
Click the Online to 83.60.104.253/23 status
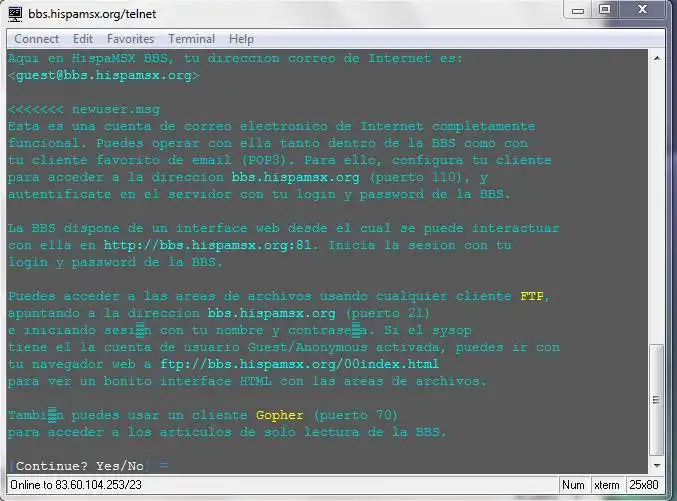[x=76, y=485]
